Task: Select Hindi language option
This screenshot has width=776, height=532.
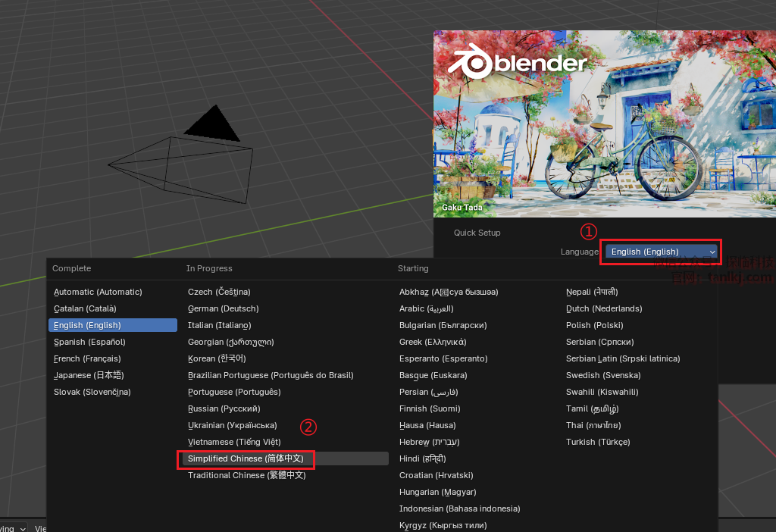Action: pyautogui.click(x=422, y=458)
